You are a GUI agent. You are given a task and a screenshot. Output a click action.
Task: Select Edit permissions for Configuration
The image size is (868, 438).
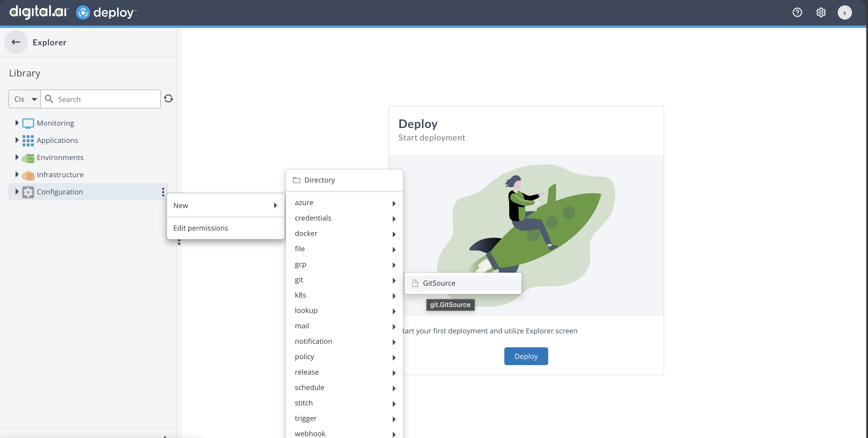pos(201,228)
